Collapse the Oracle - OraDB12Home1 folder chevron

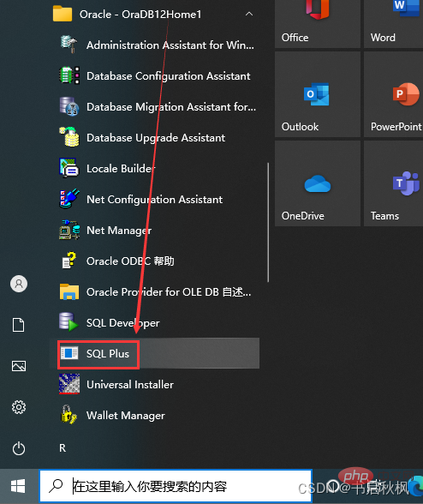249,14
